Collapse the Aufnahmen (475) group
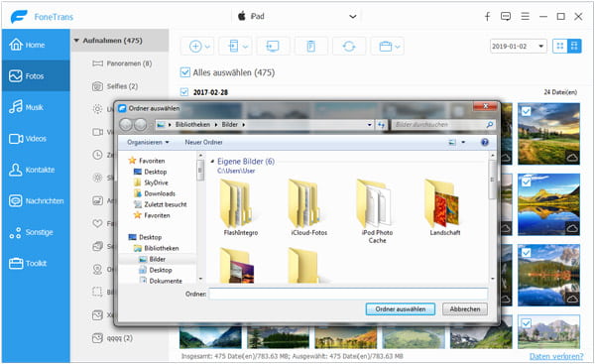This screenshot has height=364, width=595. [x=76, y=41]
